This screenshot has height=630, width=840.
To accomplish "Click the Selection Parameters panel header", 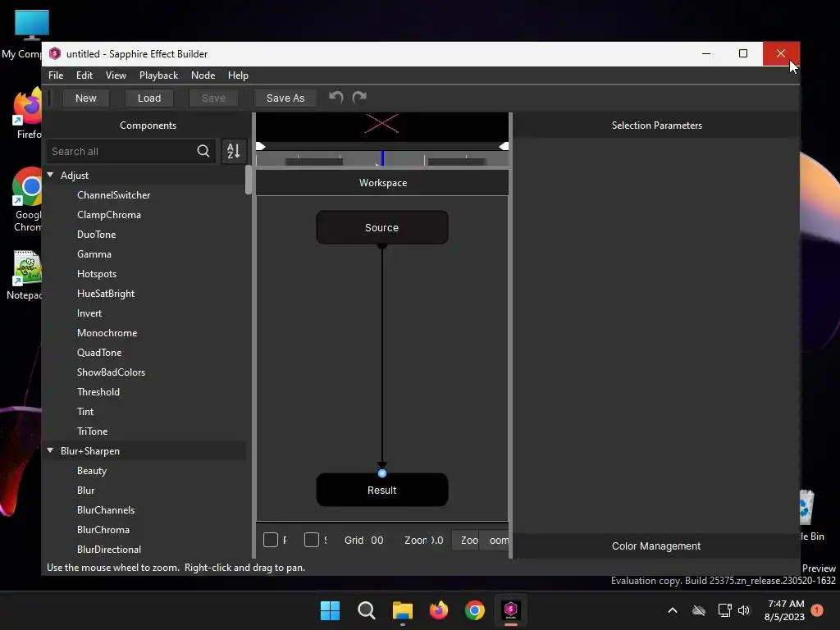I will pos(656,126).
